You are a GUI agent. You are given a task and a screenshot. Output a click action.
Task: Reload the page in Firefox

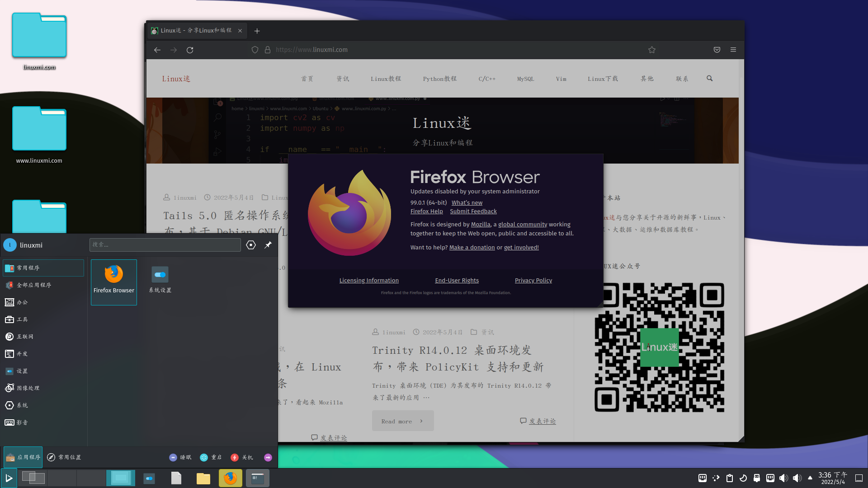tap(190, 50)
